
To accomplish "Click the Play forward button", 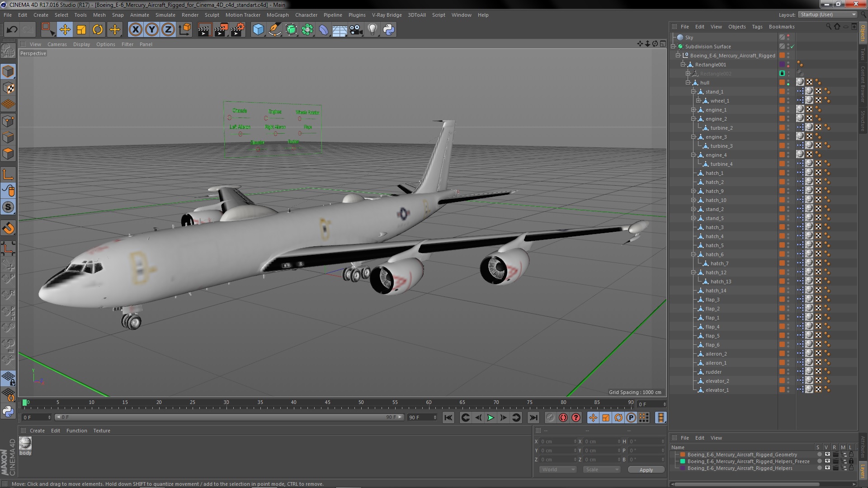I will click(x=491, y=418).
